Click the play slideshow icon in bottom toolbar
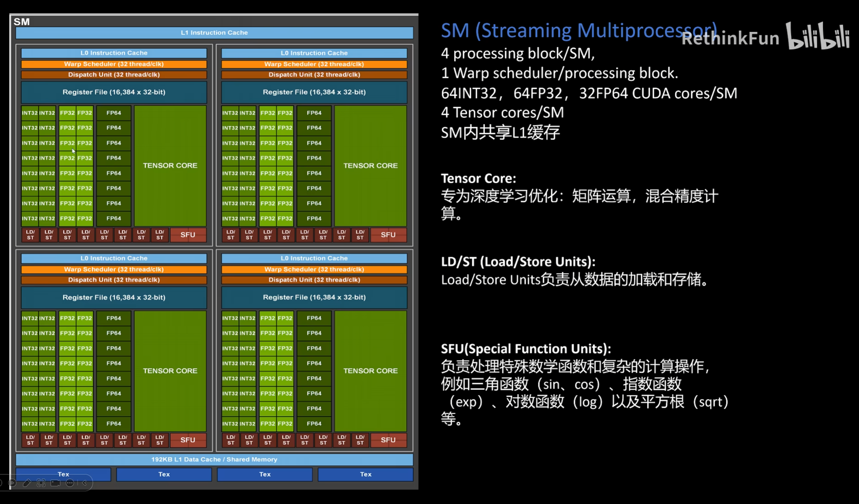The height and width of the screenshot is (504, 859). [13, 483]
